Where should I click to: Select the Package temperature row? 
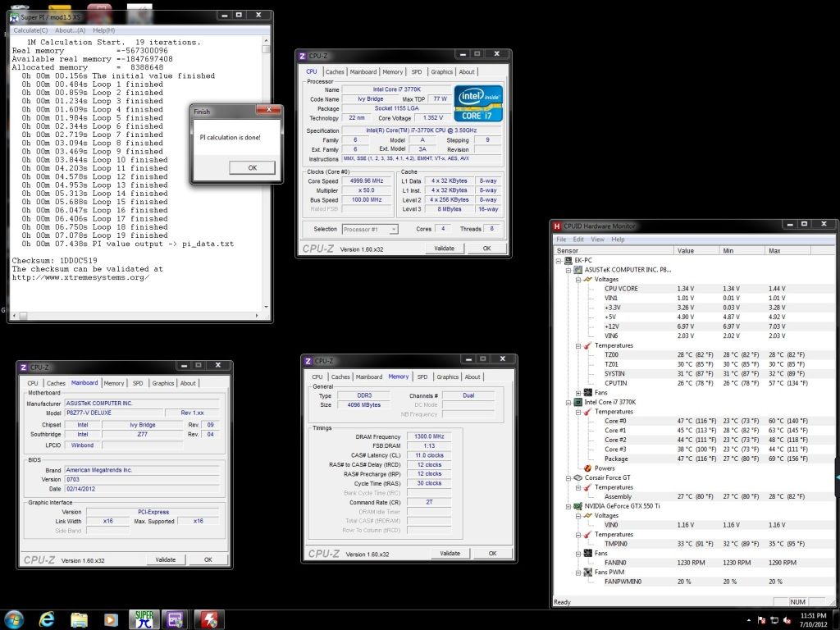(694, 459)
